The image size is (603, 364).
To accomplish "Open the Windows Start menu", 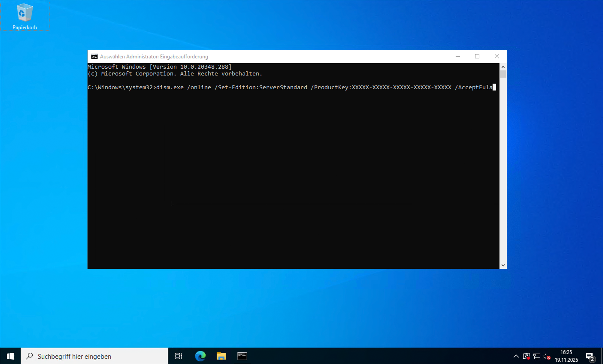I will click(10, 356).
